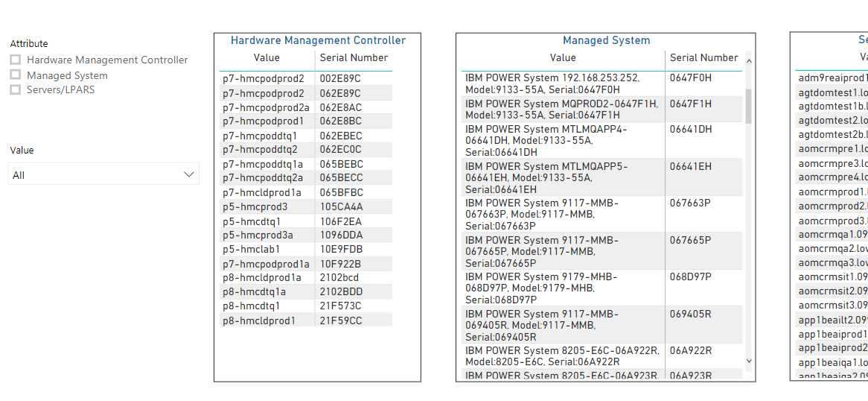
Task: Select the Managed System table title
Action: point(606,40)
